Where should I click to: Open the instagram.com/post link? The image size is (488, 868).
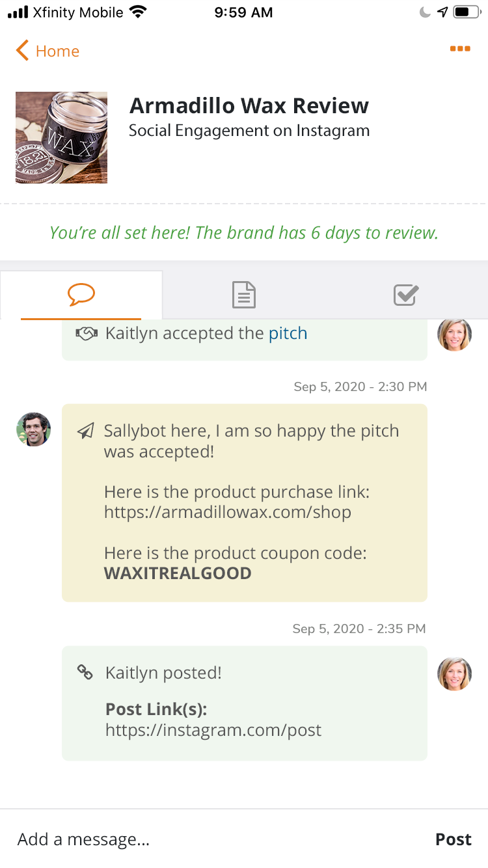click(x=213, y=730)
